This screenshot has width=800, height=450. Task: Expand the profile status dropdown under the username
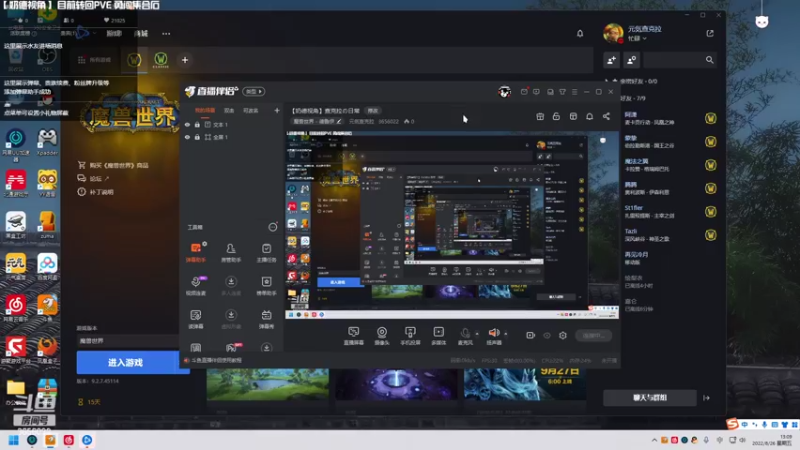(637, 39)
